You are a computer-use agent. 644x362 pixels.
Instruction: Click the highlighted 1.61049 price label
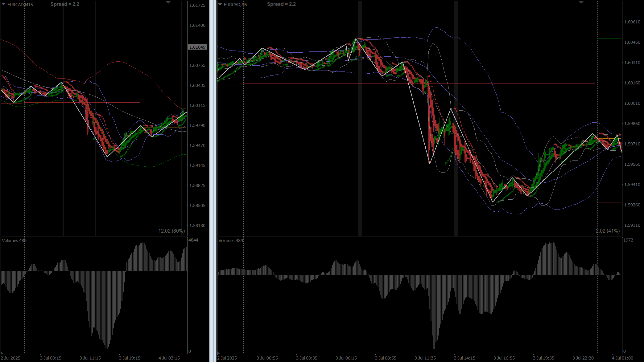point(197,47)
